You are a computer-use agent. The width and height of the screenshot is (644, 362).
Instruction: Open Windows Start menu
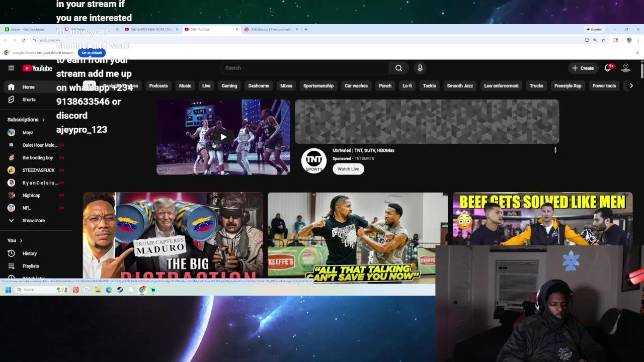tap(8, 290)
